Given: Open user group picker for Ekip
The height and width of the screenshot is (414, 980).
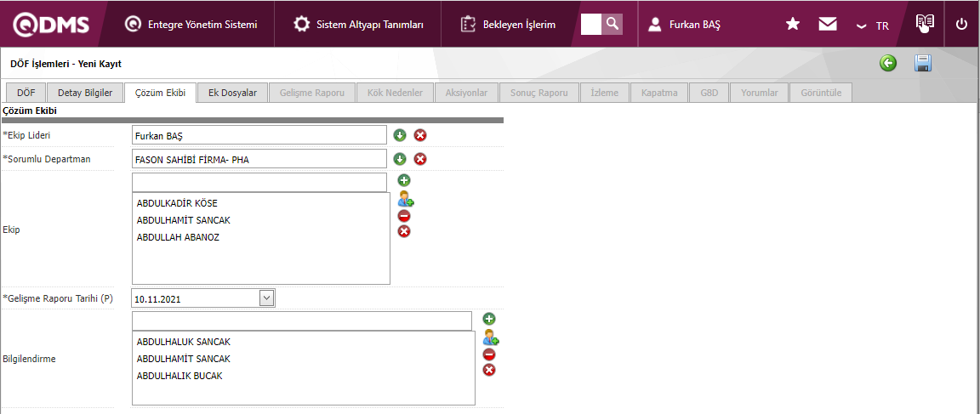Looking at the screenshot, I should point(406,199).
